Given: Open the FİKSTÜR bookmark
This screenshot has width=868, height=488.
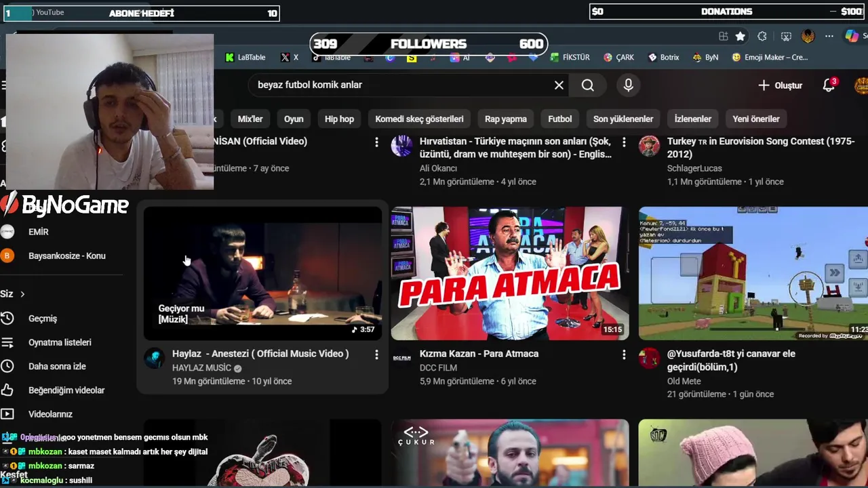Looking at the screenshot, I should 570,58.
